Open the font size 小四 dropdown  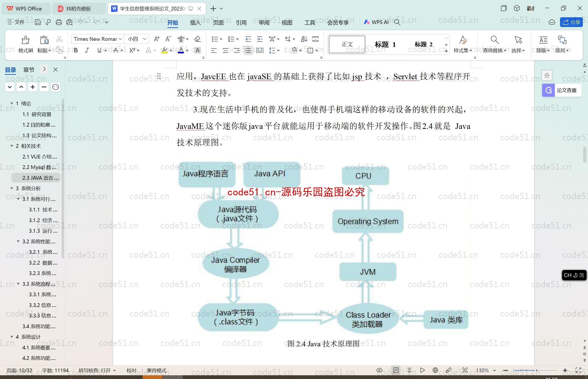(145, 39)
